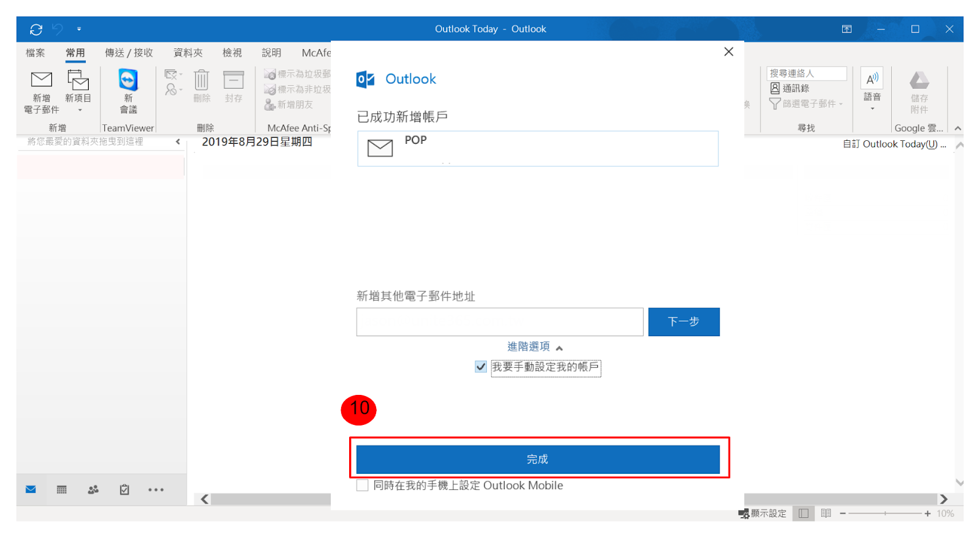
Task: Click the Undo icon in quick access toolbar
Action: [x=58, y=29]
